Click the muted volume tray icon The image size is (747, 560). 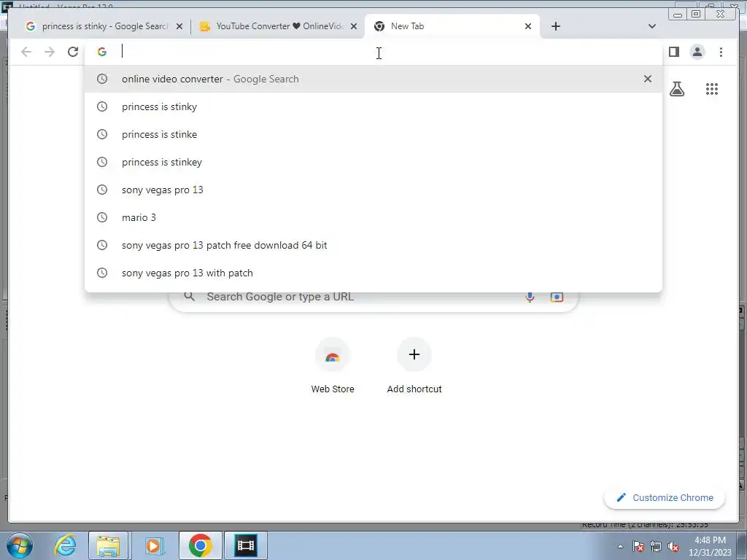pyautogui.click(x=673, y=546)
